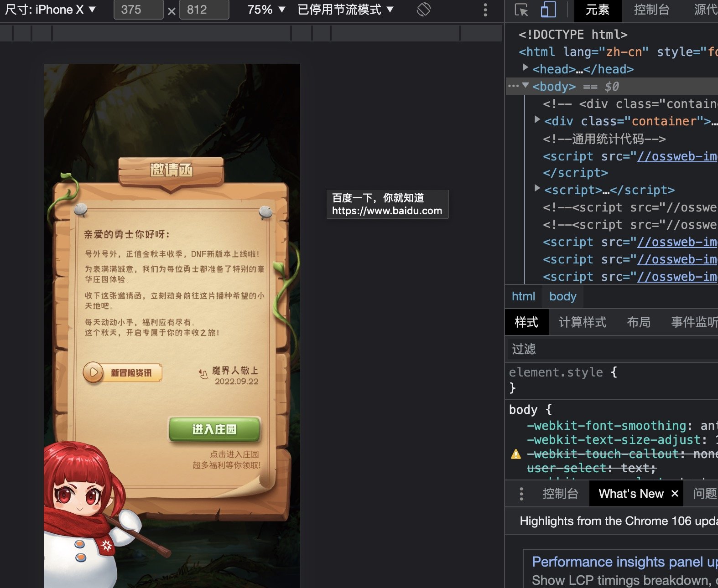The height and width of the screenshot is (588, 718).
Task: Click the 点击进入庄园 hint text
Action: point(234,454)
